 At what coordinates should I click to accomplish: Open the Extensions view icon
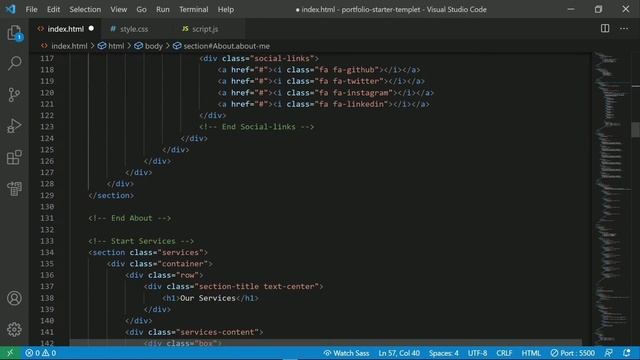click(x=14, y=157)
